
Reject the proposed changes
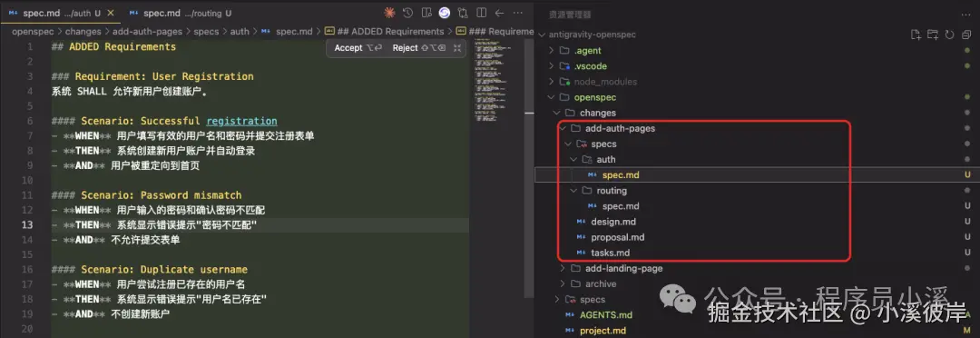click(418, 47)
